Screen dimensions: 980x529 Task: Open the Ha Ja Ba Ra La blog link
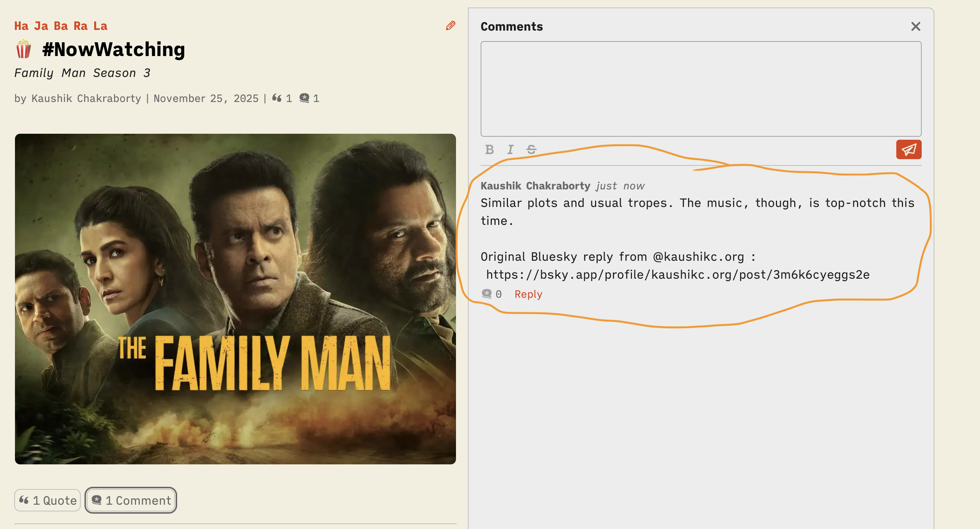pos(61,26)
